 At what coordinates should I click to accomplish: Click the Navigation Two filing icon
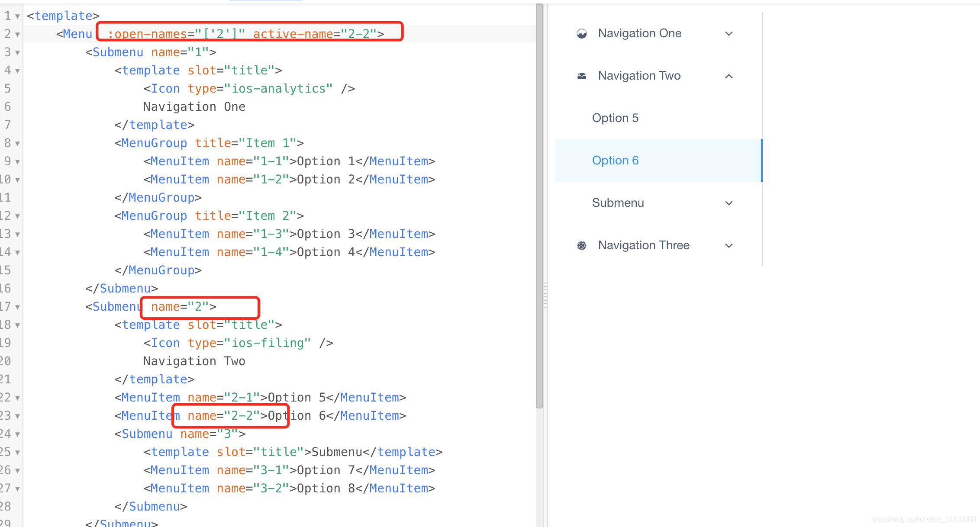pyautogui.click(x=582, y=76)
